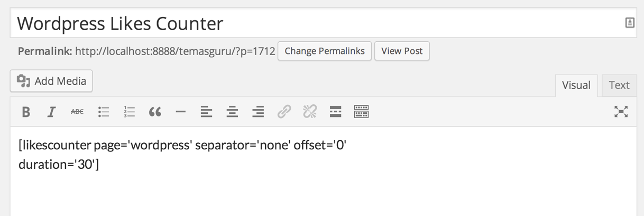Screen dimensions: 644x216
Task: Align text to the left
Action: (x=206, y=112)
